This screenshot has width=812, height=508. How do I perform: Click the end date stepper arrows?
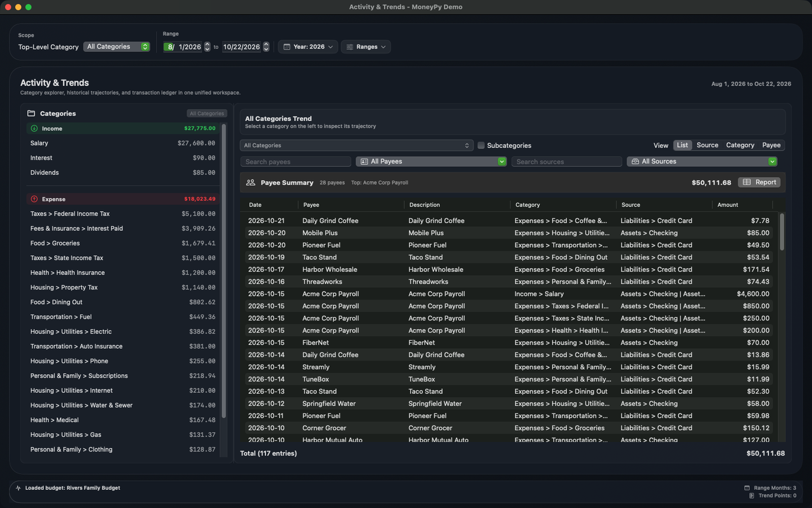(x=266, y=47)
